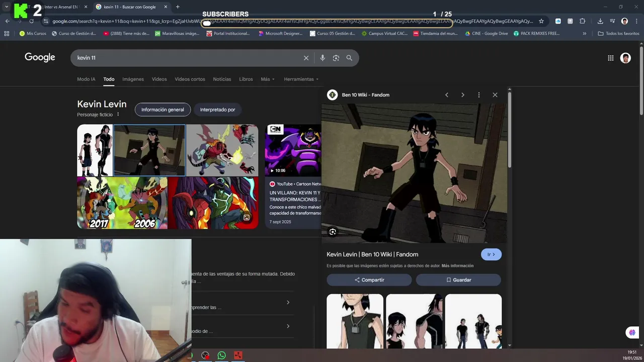This screenshot has width=644, height=362.
Task: Open related image of Kevin with padlock necklace
Action: [x=355, y=321]
